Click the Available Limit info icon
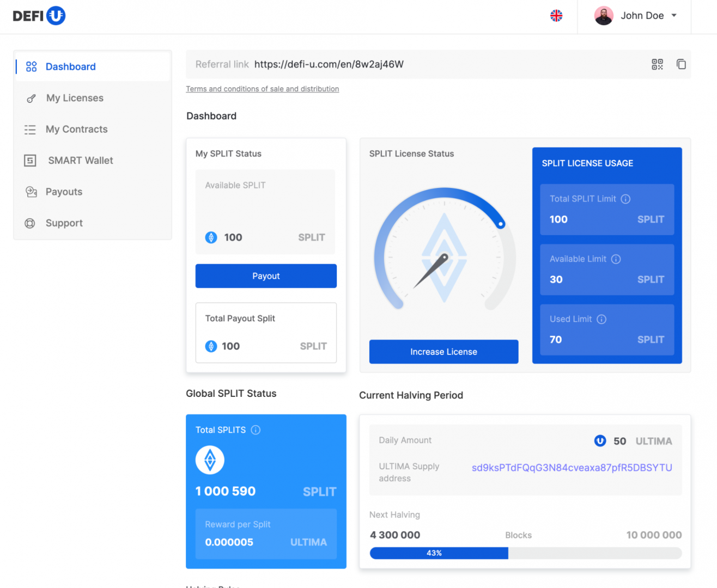The height and width of the screenshot is (588, 717). tap(616, 259)
